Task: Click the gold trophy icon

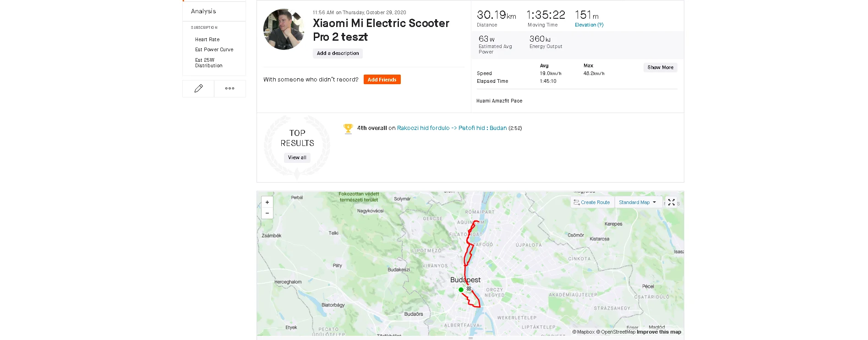Action: point(348,129)
